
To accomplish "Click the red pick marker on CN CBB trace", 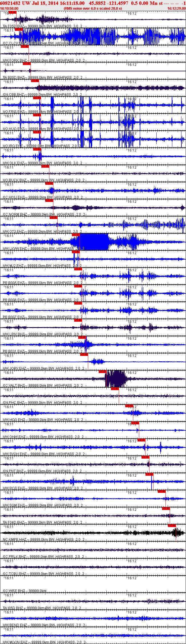I will pyautogui.click(x=35, y=81).
